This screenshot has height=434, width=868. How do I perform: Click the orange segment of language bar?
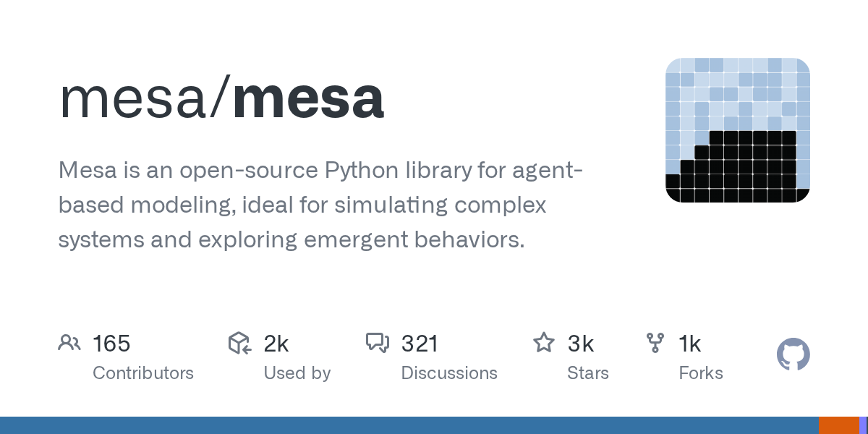point(838,425)
